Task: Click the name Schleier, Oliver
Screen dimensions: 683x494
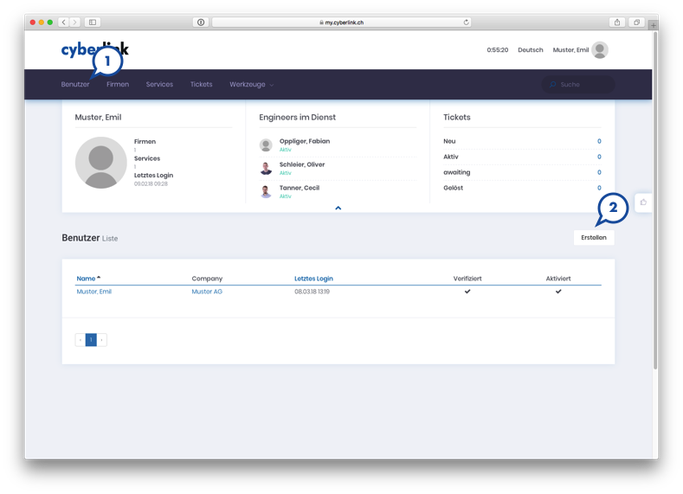Action: [302, 165]
